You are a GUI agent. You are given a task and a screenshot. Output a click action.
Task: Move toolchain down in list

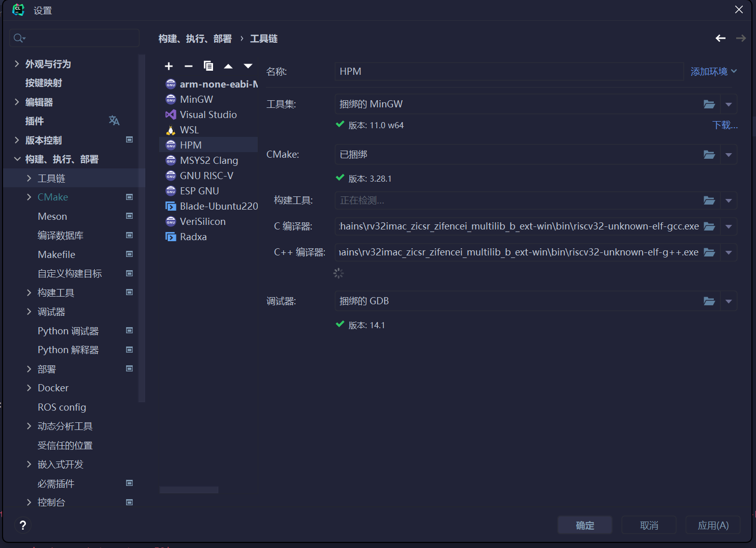coord(248,66)
